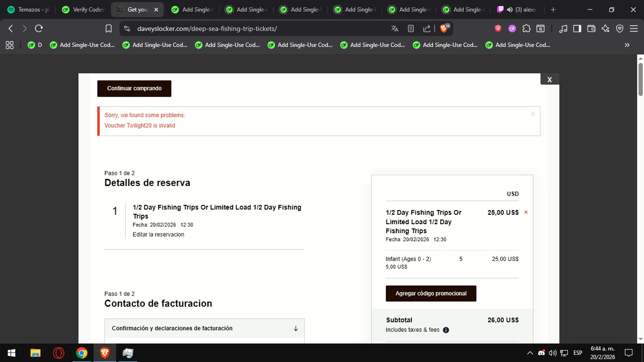
Task: Click info icon beside Includes taxes & fees
Action: [x=446, y=330]
